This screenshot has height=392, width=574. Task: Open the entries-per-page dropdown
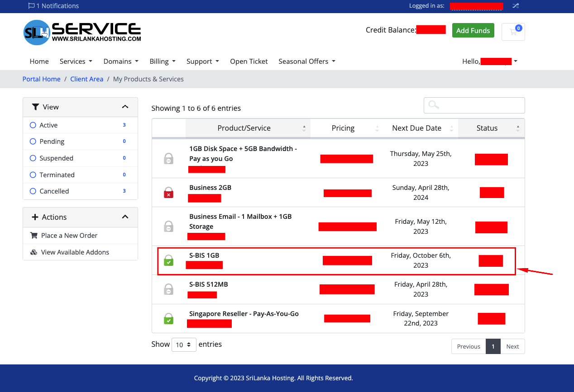(x=184, y=345)
